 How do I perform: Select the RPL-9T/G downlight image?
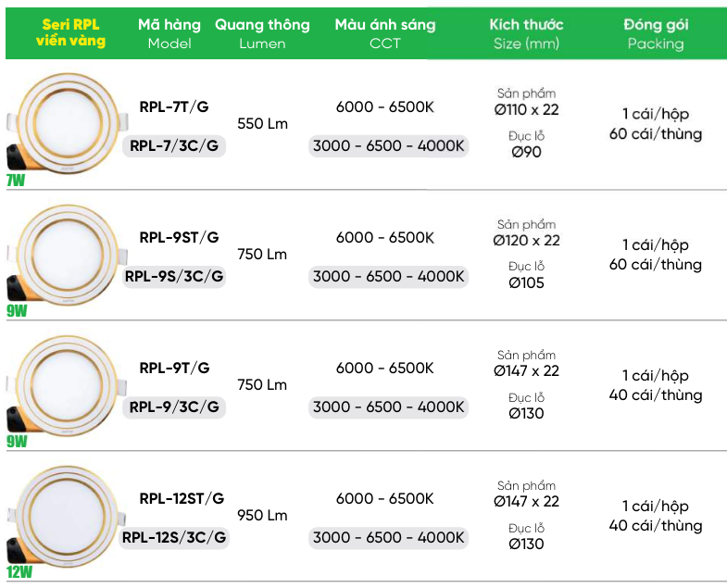[x=67, y=386]
